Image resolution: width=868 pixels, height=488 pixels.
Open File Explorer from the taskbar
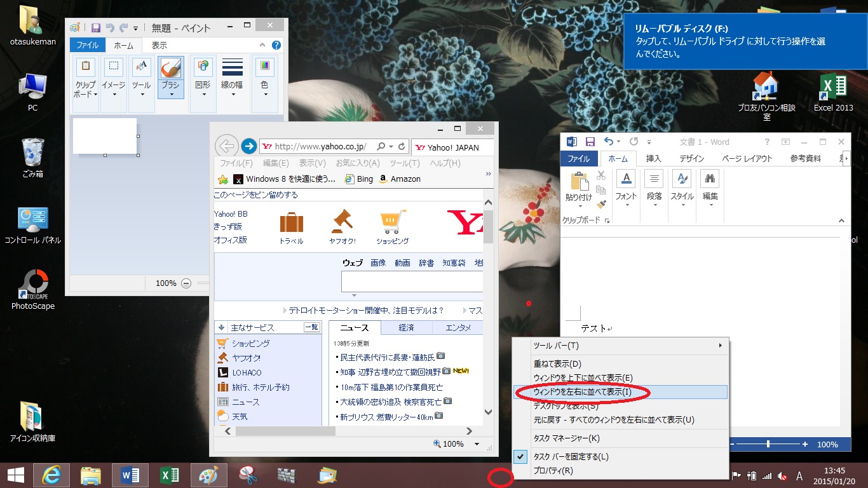point(91,475)
